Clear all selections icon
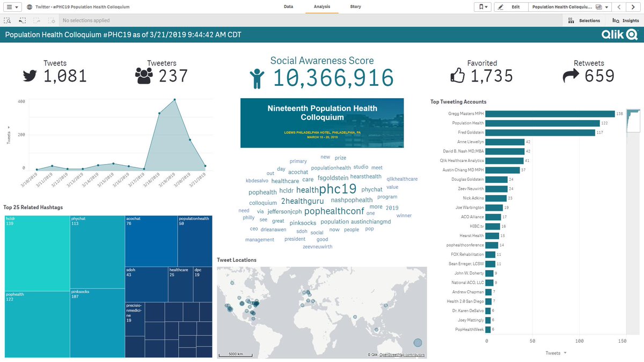The height and width of the screenshot is (362, 644). (52, 20)
